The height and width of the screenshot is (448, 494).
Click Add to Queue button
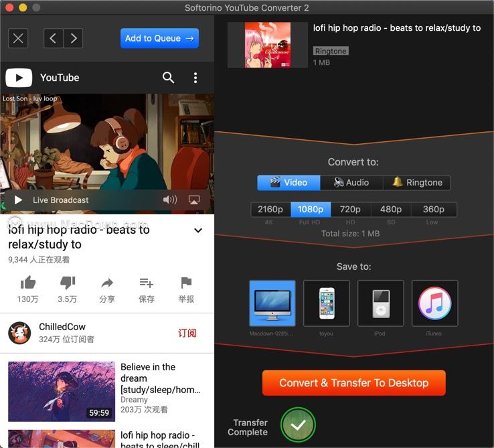pos(159,38)
